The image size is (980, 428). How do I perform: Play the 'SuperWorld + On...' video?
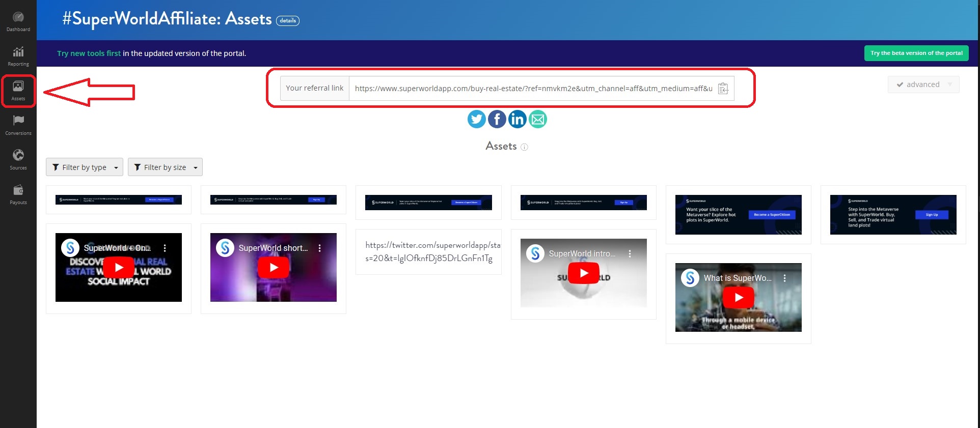point(119,267)
